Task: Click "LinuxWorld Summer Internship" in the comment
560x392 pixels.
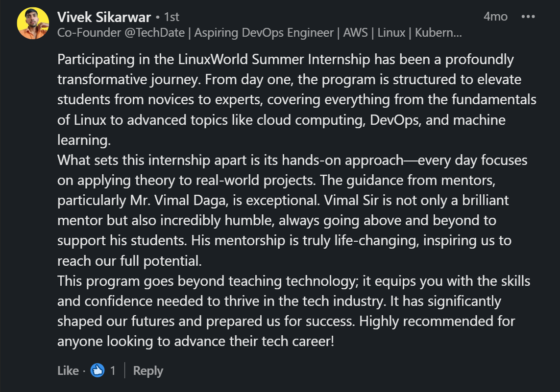Action: coord(274,60)
